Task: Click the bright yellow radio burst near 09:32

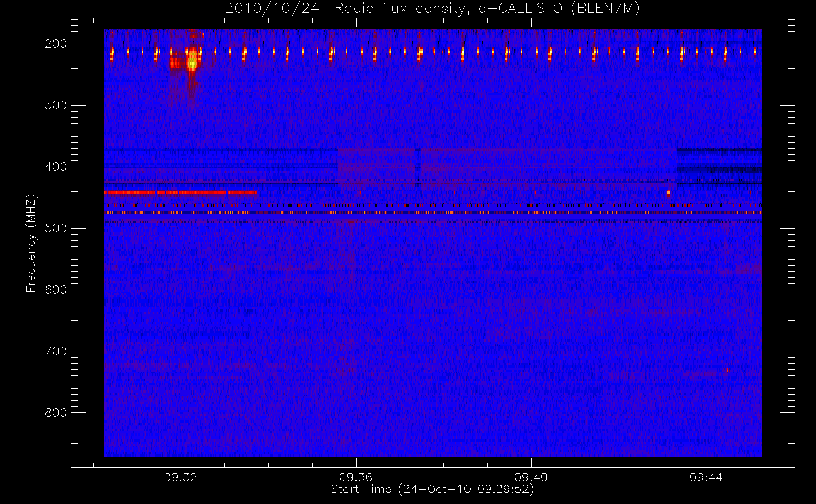Action: click(192, 60)
